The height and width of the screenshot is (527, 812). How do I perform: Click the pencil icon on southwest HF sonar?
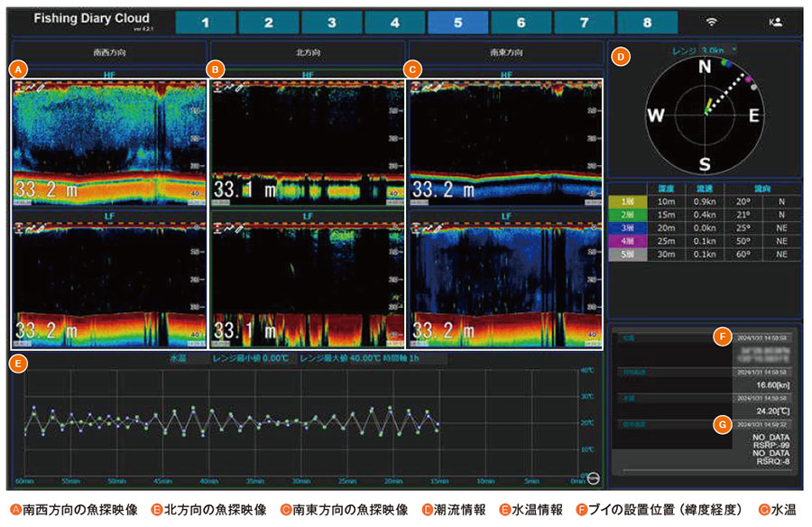[42, 87]
